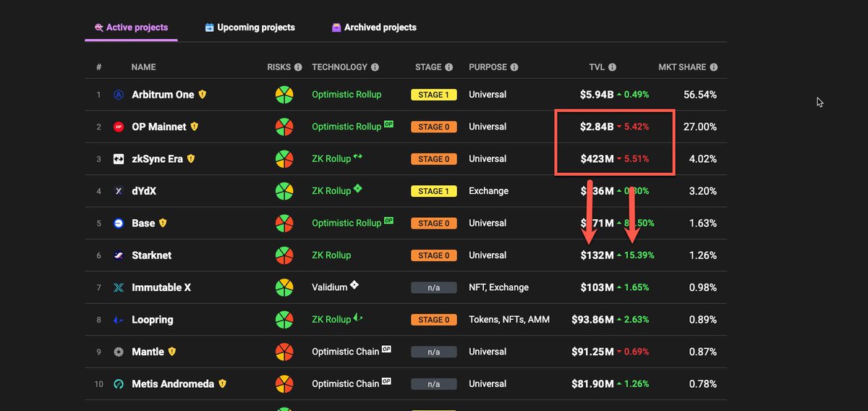Click the Loopring risk rosette
This screenshot has height=411, width=868.
284,320
